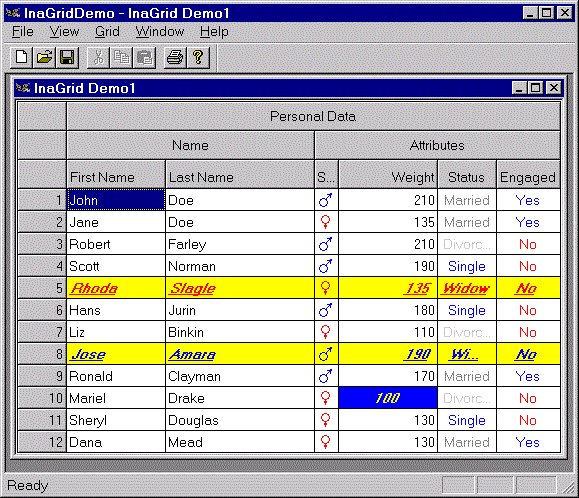Select the Douglas last name cell
This screenshot has width=579, height=498.
pyautogui.click(x=240, y=420)
